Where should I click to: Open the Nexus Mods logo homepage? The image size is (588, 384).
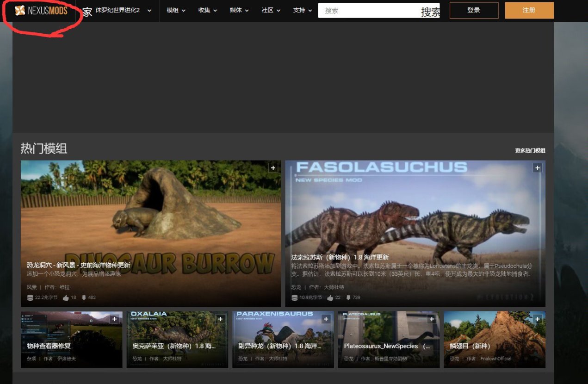[x=41, y=11]
